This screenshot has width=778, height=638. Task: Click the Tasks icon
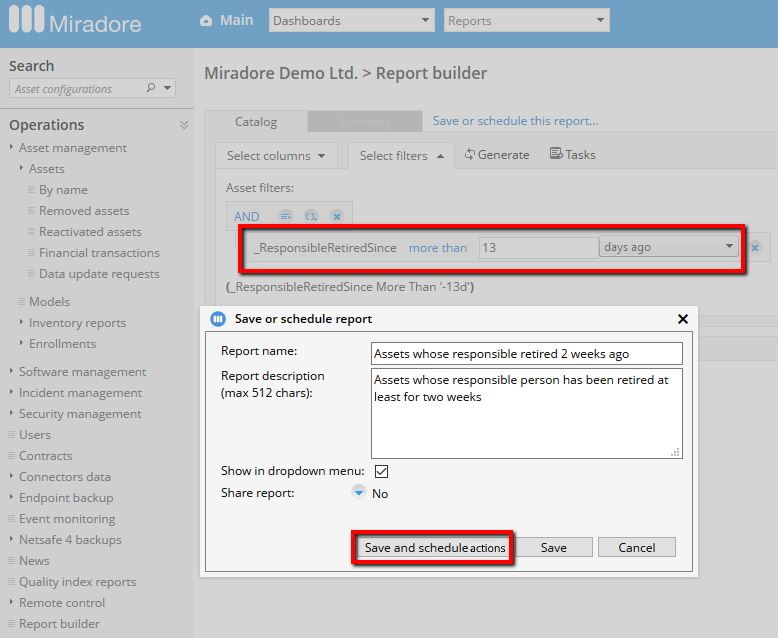(556, 154)
